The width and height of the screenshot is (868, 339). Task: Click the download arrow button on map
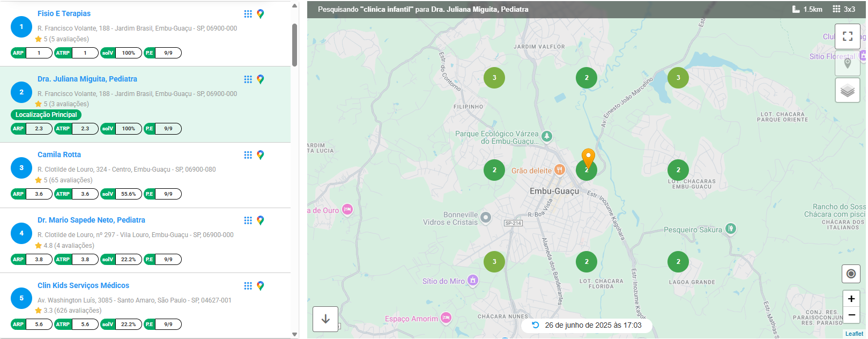click(325, 319)
